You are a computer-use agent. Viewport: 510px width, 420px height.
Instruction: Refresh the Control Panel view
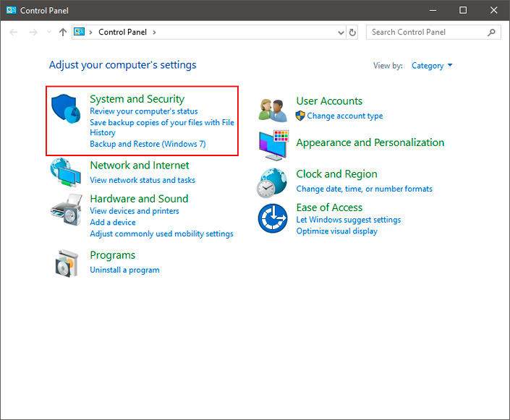352,33
